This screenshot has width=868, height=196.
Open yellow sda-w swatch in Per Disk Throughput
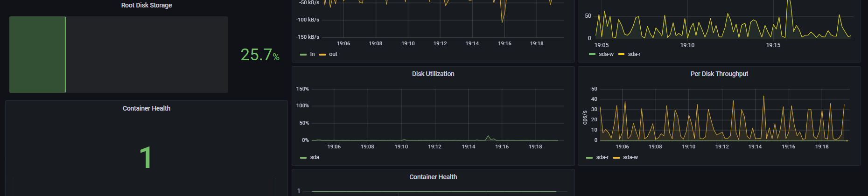point(616,158)
